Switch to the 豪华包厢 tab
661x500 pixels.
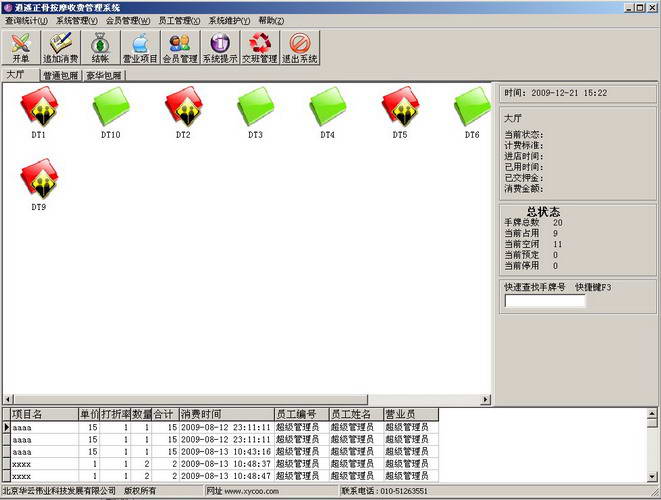tap(104, 75)
